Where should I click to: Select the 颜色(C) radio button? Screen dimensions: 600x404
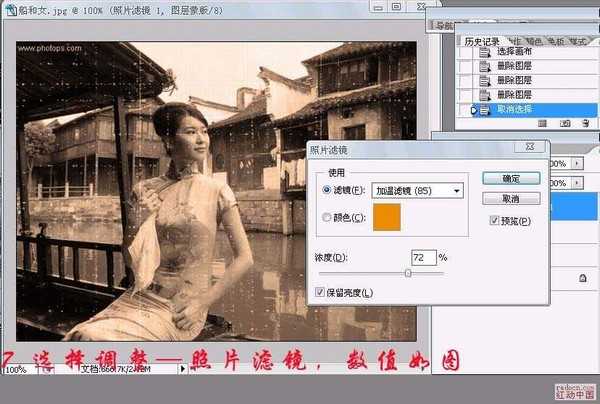(x=327, y=217)
